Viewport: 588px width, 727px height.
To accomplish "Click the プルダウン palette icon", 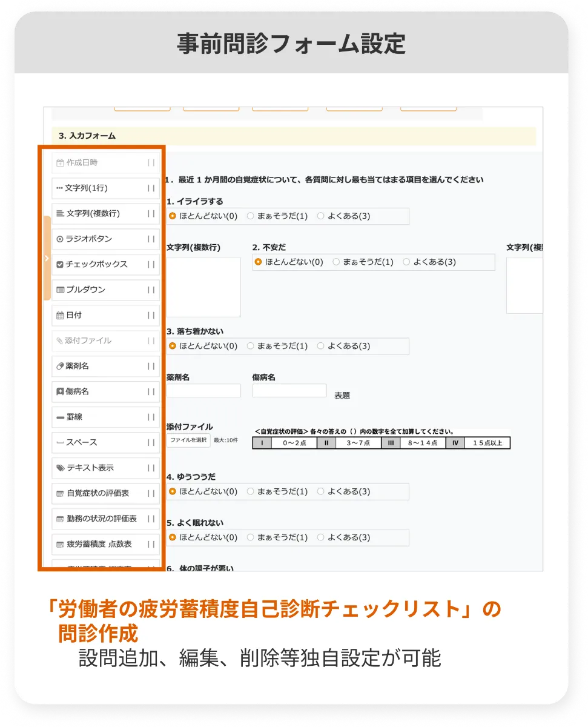I will point(60,290).
